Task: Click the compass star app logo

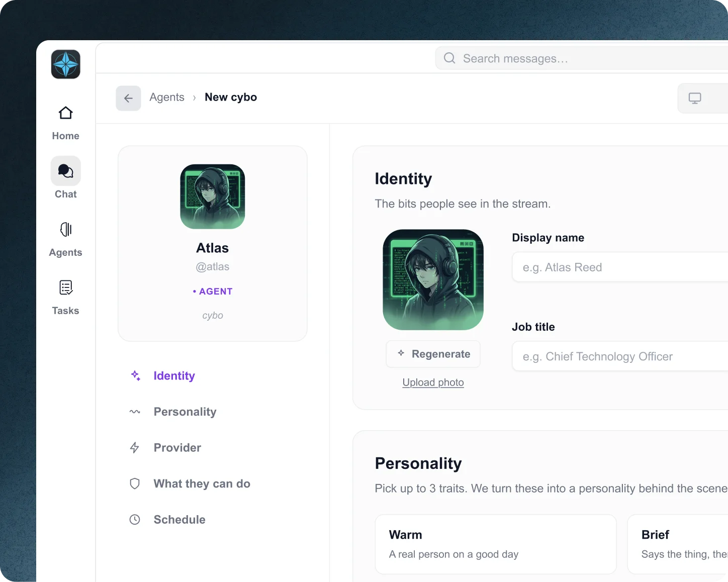Action: [66, 64]
